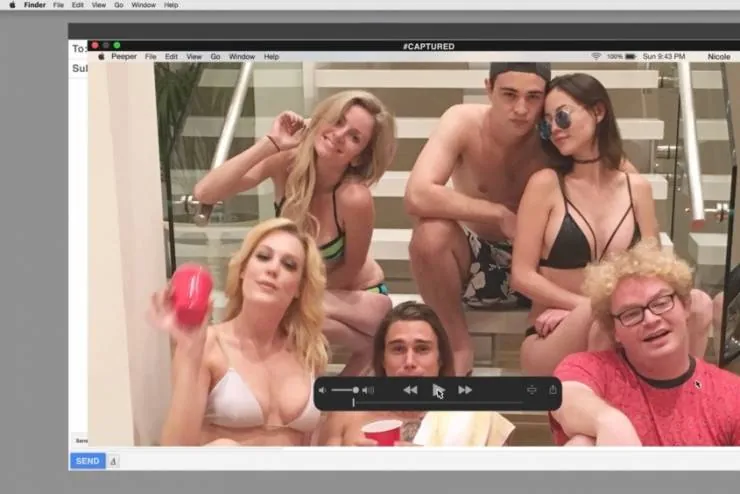Viewport: 740px width, 494px height.
Task: Open the Finder menu in the top menu bar
Action: click(x=35, y=5)
